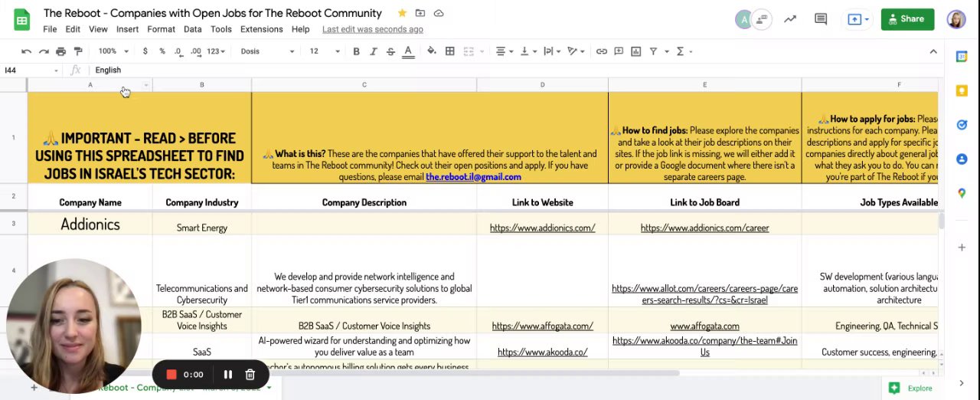Open text wrapping dropdown
980x400 pixels.
pos(551,51)
